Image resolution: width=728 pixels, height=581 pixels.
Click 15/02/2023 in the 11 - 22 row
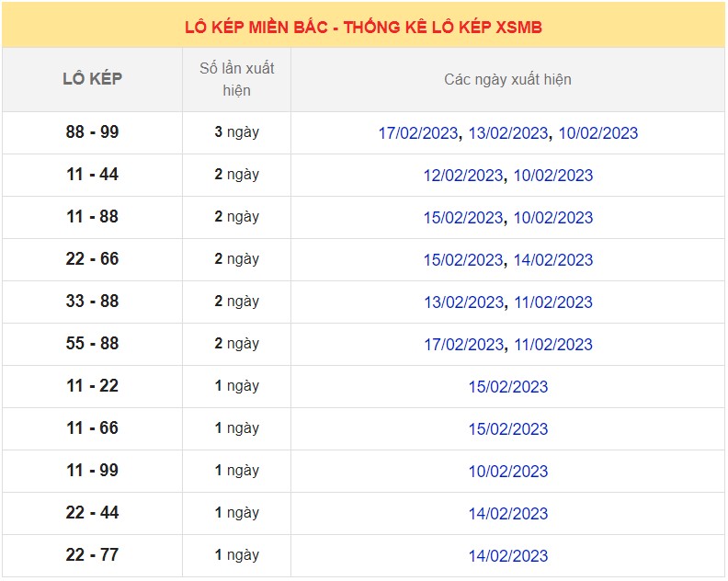coord(507,387)
